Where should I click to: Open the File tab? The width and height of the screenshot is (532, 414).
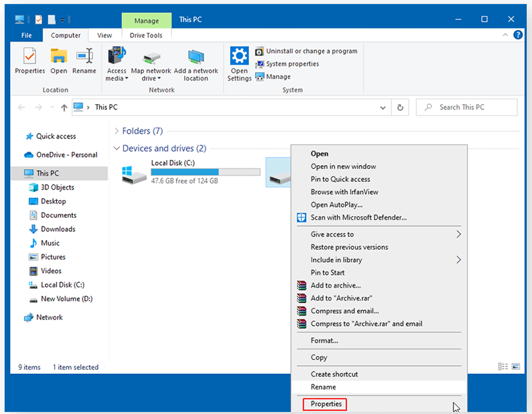click(x=26, y=36)
